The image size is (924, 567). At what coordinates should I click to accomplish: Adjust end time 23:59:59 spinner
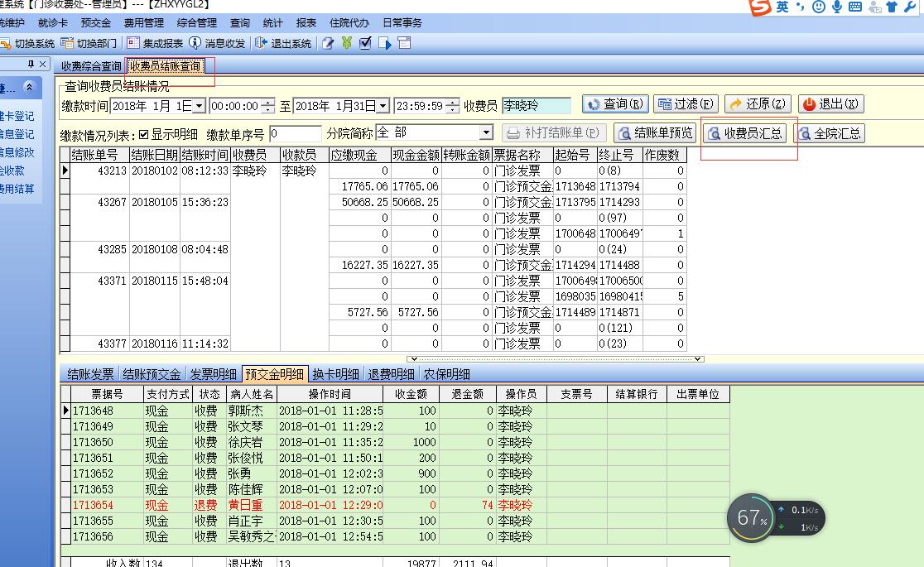(x=453, y=106)
